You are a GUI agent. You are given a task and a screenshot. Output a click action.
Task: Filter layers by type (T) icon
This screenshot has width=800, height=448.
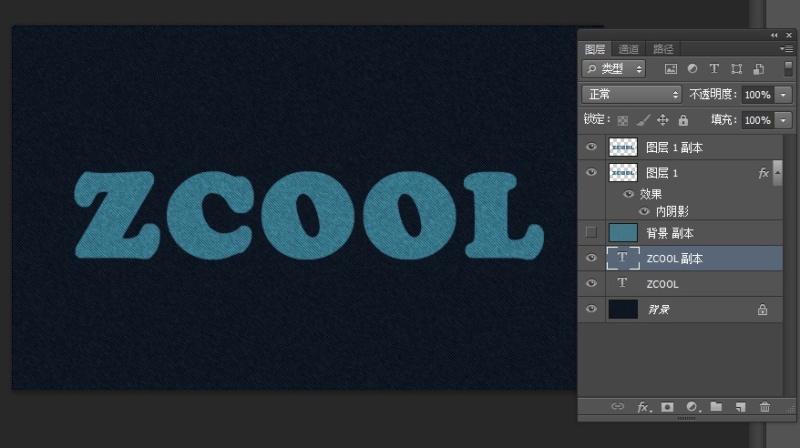(x=714, y=69)
